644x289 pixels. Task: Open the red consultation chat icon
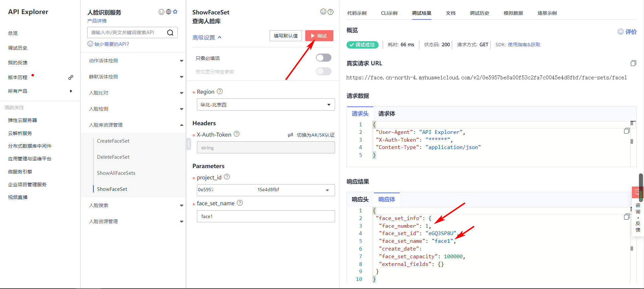pos(637,192)
